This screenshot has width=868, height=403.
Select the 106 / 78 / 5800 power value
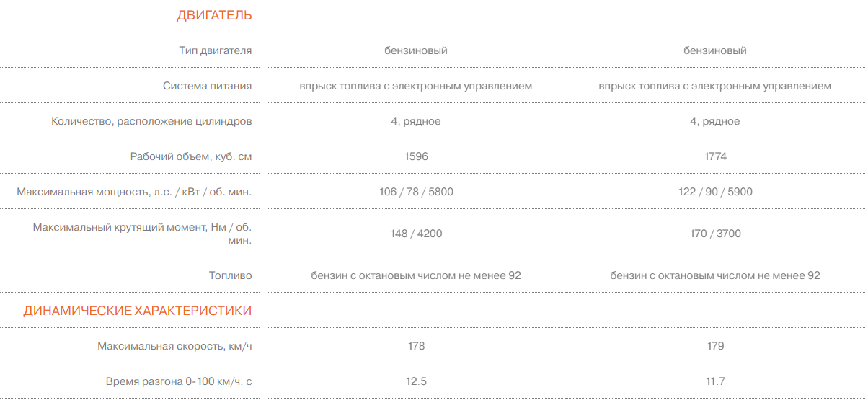coord(416,192)
